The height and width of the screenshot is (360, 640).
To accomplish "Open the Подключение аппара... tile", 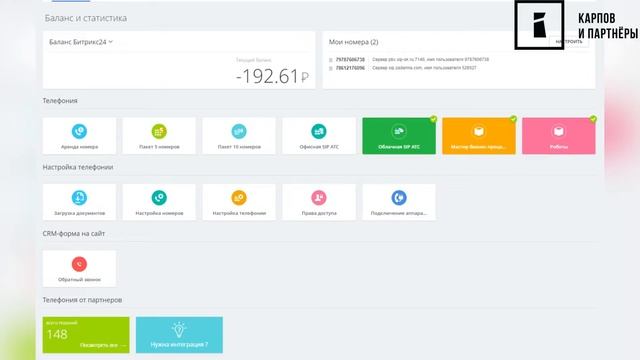I will point(399,202).
